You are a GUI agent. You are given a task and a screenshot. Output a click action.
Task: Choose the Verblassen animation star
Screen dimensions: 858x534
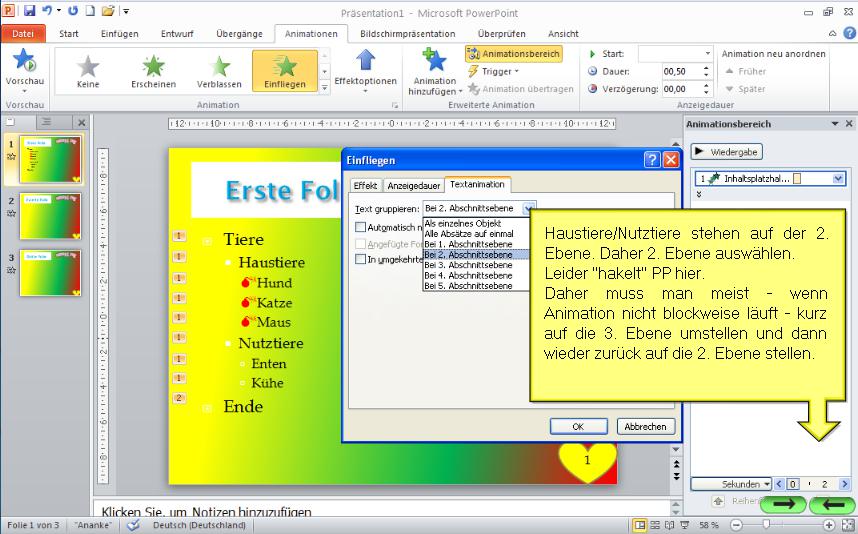click(x=218, y=68)
